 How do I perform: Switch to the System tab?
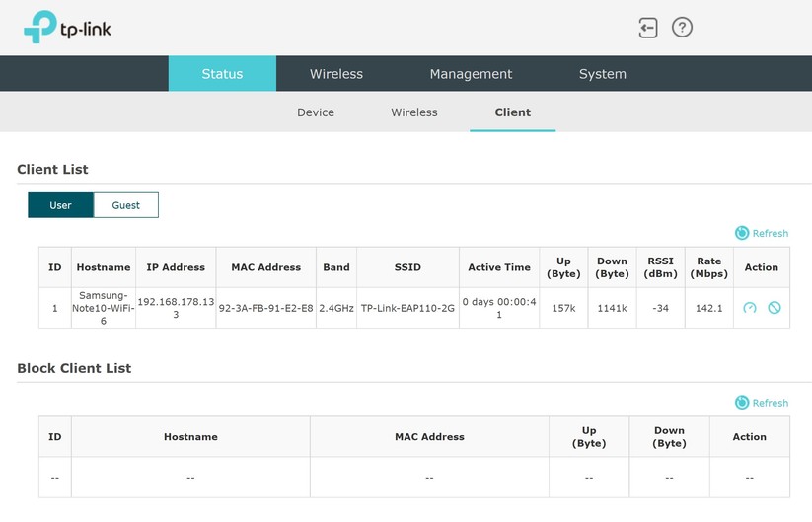click(602, 74)
